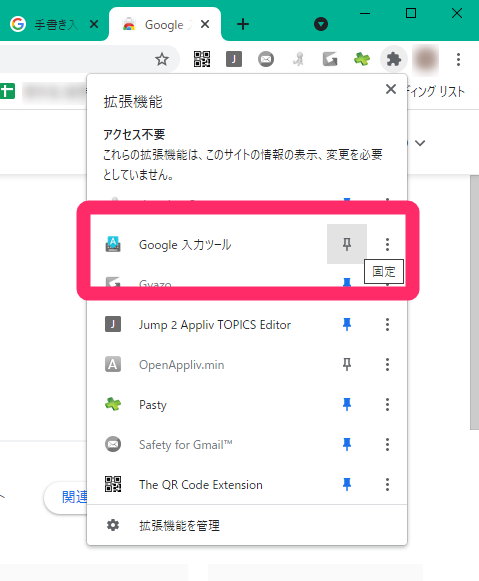Open more options for Pasty
This screenshot has width=479, height=581.
(387, 405)
